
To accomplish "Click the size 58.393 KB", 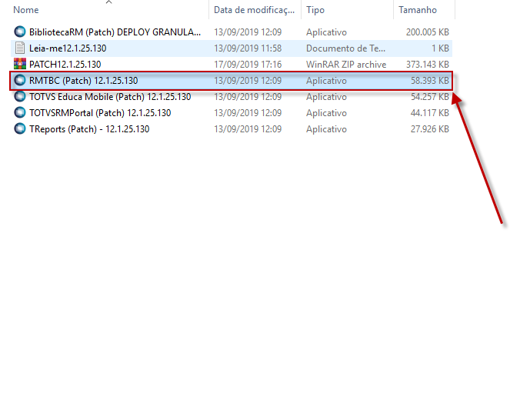I will tap(429, 81).
